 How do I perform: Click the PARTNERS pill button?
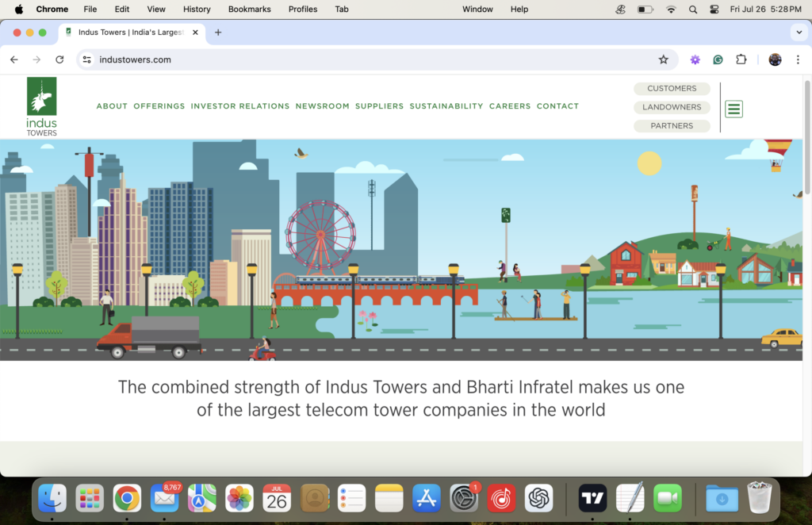(x=672, y=126)
